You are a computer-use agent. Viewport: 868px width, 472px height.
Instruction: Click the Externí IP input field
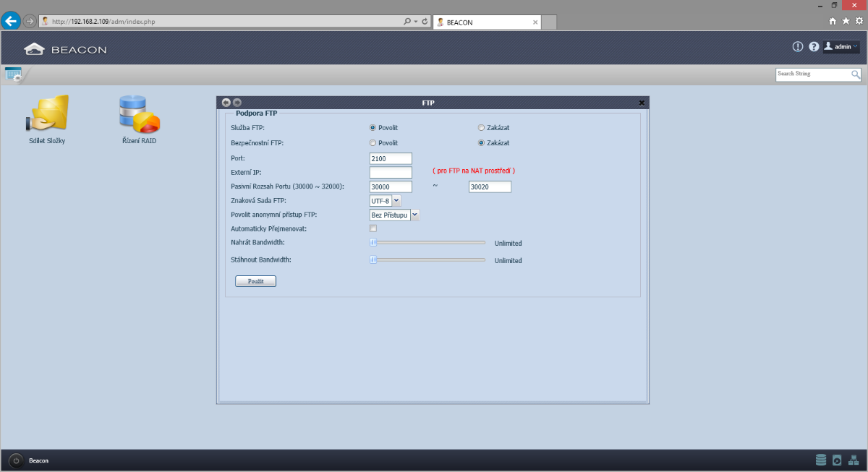click(390, 173)
